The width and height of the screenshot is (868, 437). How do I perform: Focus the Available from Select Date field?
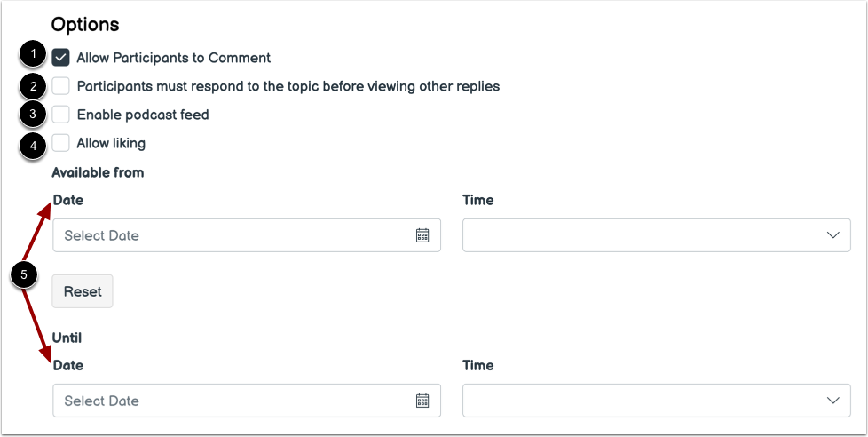[231, 235]
